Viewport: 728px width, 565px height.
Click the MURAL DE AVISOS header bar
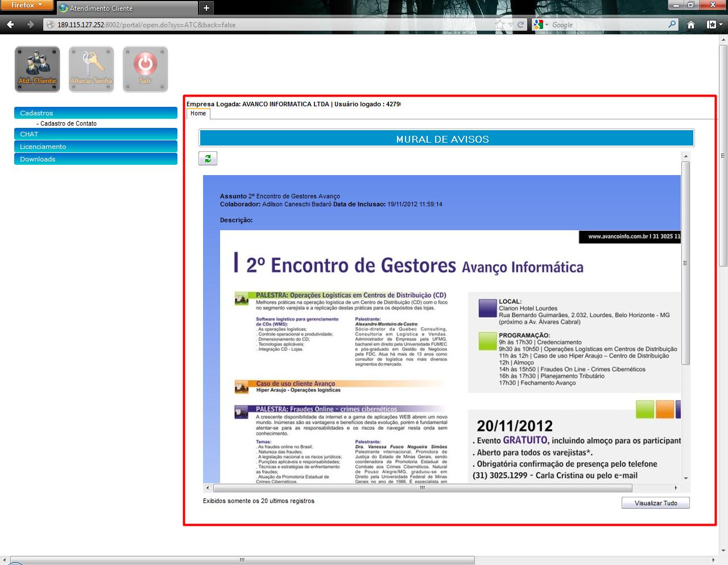(x=446, y=139)
